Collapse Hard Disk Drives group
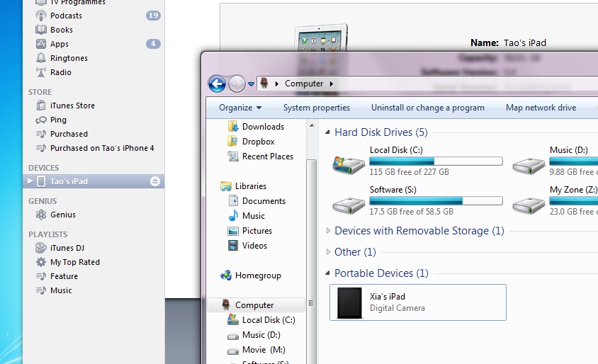The height and width of the screenshot is (364, 598). click(x=327, y=132)
